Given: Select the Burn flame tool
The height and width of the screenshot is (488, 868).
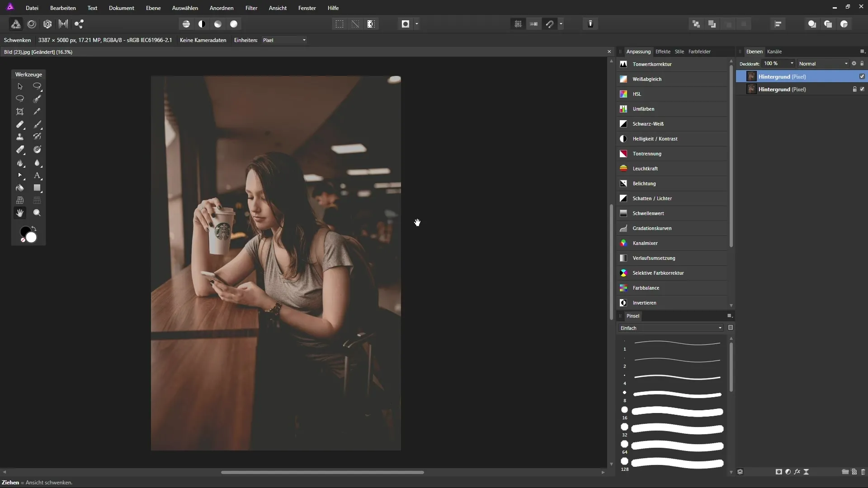Looking at the screenshot, I should click(x=20, y=163).
